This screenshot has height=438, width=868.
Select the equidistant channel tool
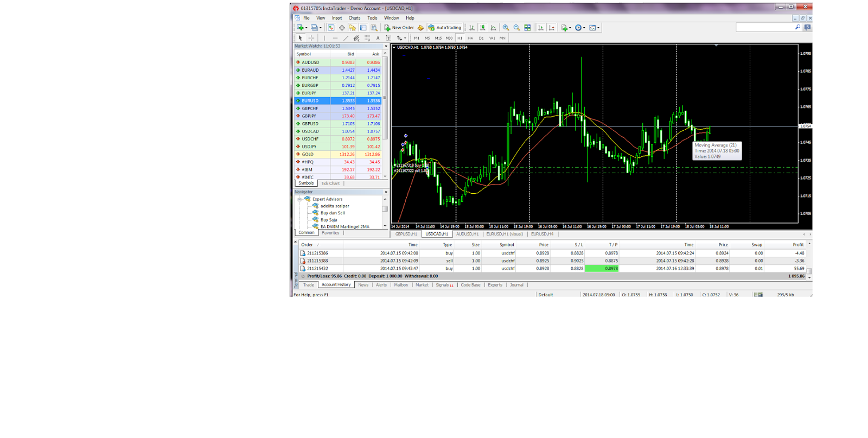(356, 38)
